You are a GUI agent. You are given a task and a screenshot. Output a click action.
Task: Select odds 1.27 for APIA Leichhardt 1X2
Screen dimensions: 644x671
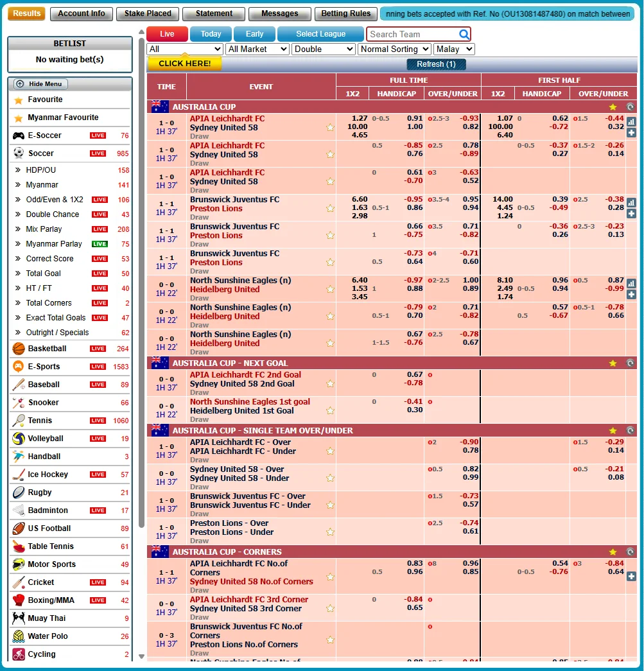tap(360, 119)
